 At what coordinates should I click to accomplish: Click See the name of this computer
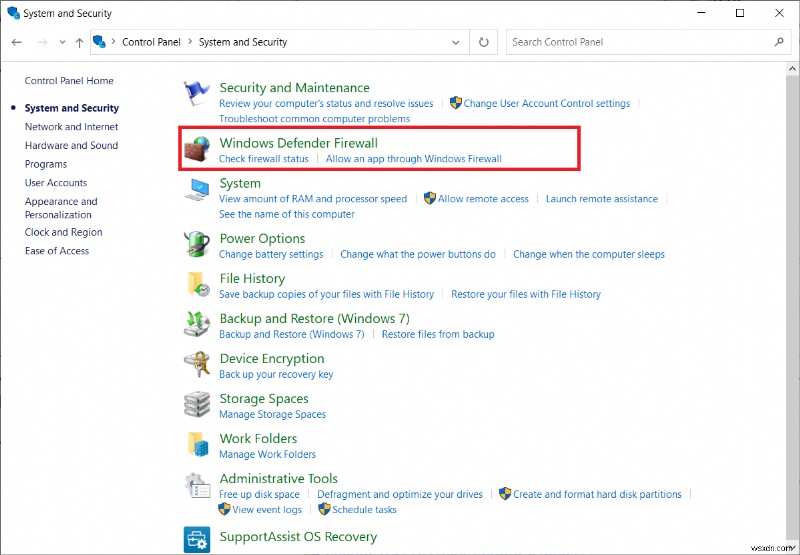coord(287,214)
